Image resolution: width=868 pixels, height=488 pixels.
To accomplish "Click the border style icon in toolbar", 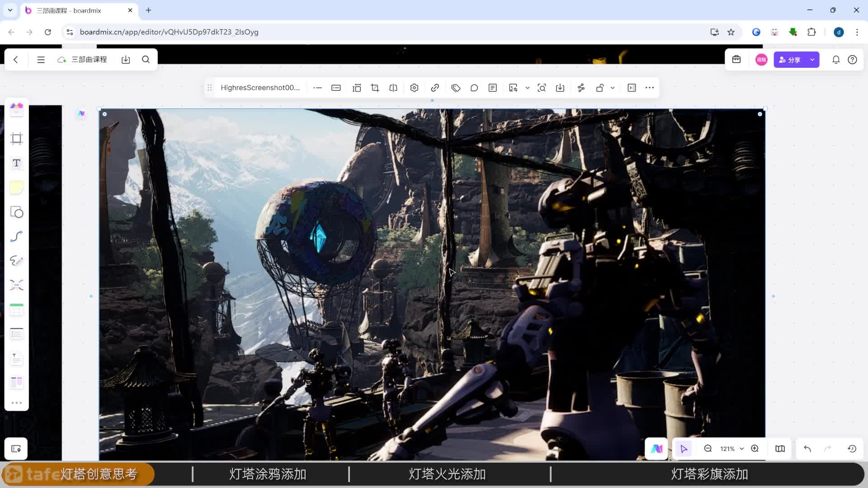I will 336,88.
